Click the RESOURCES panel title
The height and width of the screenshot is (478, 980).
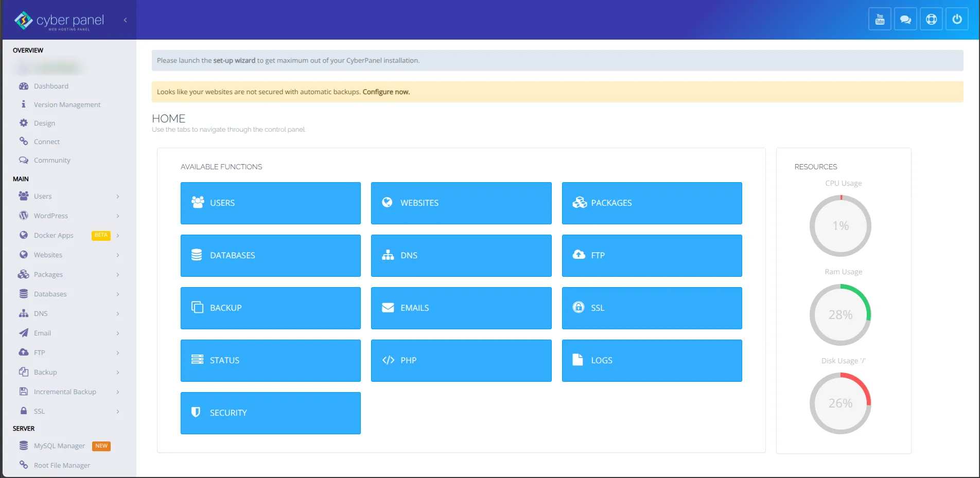816,167
